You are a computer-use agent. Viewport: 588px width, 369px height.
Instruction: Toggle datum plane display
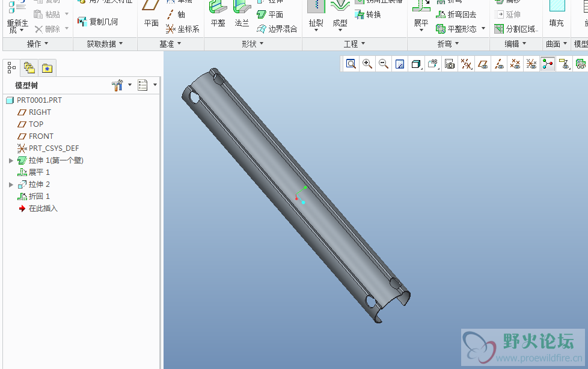coord(483,64)
